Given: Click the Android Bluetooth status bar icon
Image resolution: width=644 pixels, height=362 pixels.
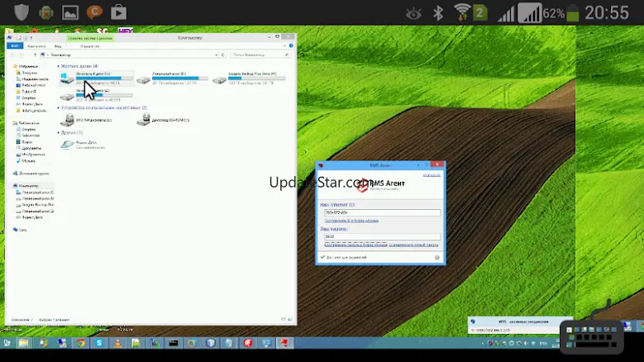Looking at the screenshot, I should 439,12.
